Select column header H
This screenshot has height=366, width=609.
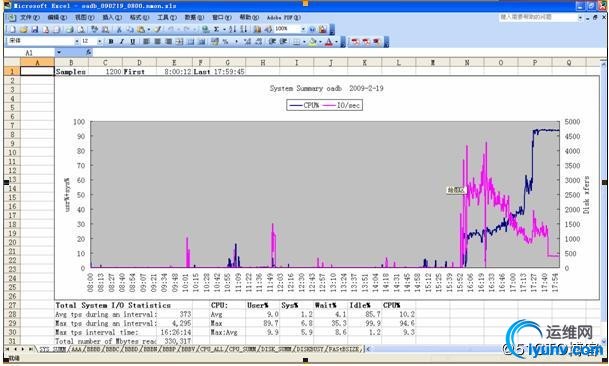click(263, 62)
